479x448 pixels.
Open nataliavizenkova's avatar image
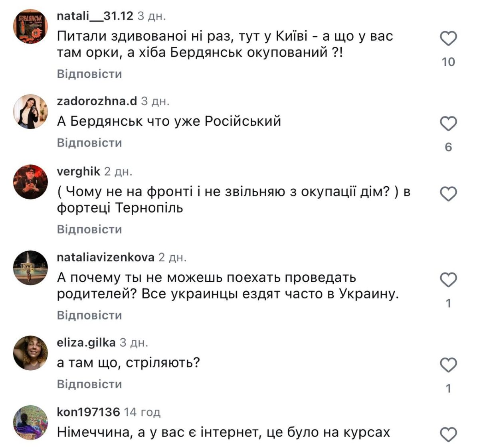coord(30,268)
